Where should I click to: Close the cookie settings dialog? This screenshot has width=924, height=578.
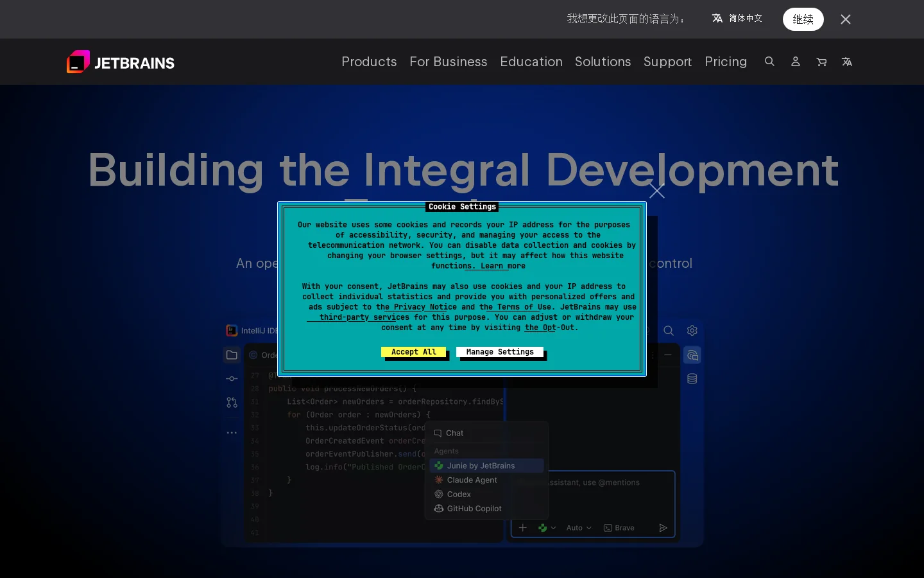click(656, 191)
